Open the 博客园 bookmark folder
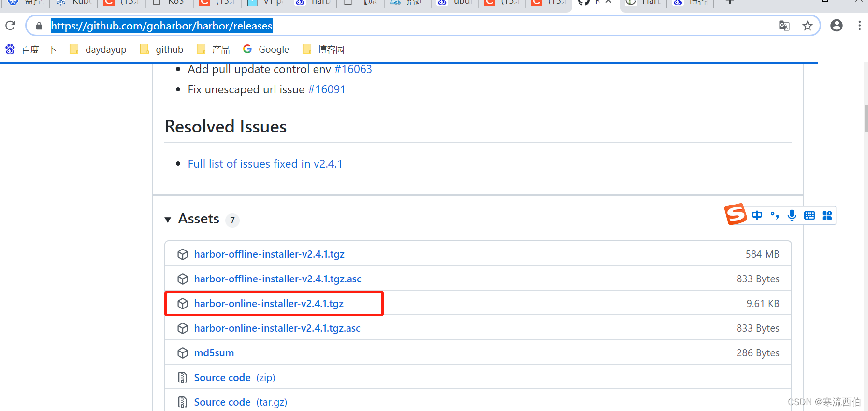The height and width of the screenshot is (411, 868). pyautogui.click(x=323, y=49)
